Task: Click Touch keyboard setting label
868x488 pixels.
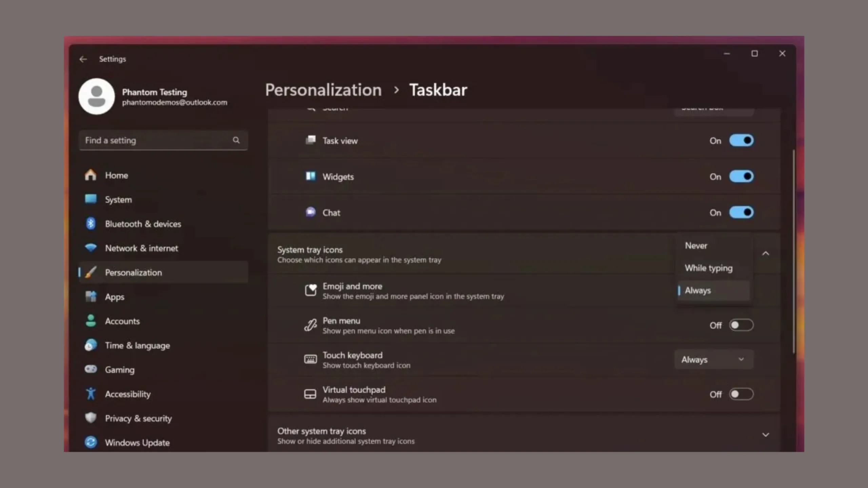Action: [x=352, y=355]
